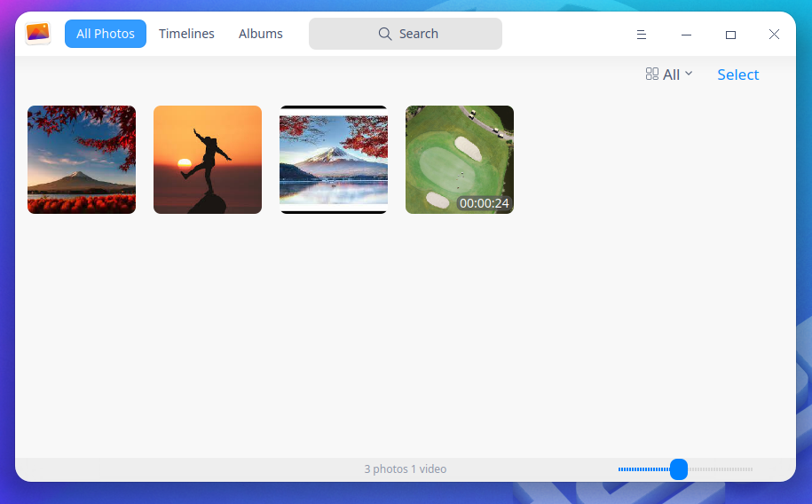
Task: Click the Album app logo icon
Action: pos(38,34)
